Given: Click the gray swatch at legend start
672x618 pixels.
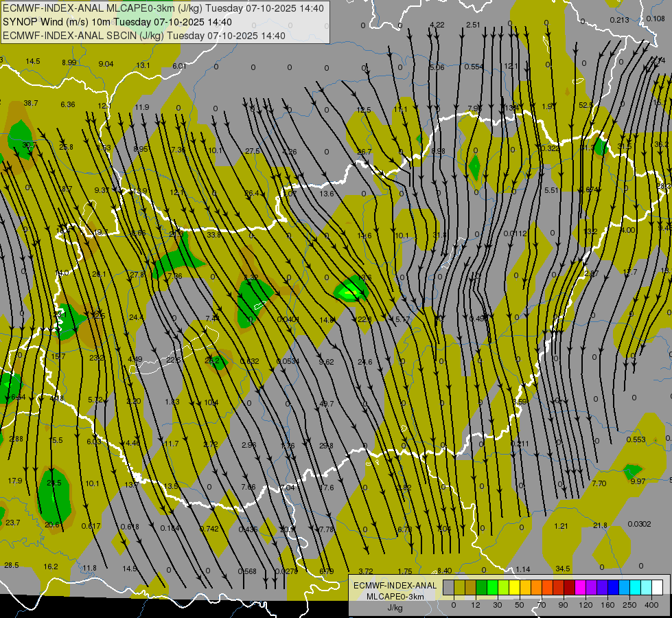Looking at the screenshot, I should point(448,587).
